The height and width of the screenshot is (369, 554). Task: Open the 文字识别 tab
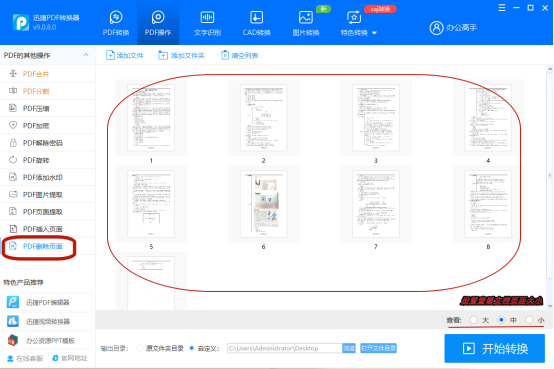coord(207,23)
